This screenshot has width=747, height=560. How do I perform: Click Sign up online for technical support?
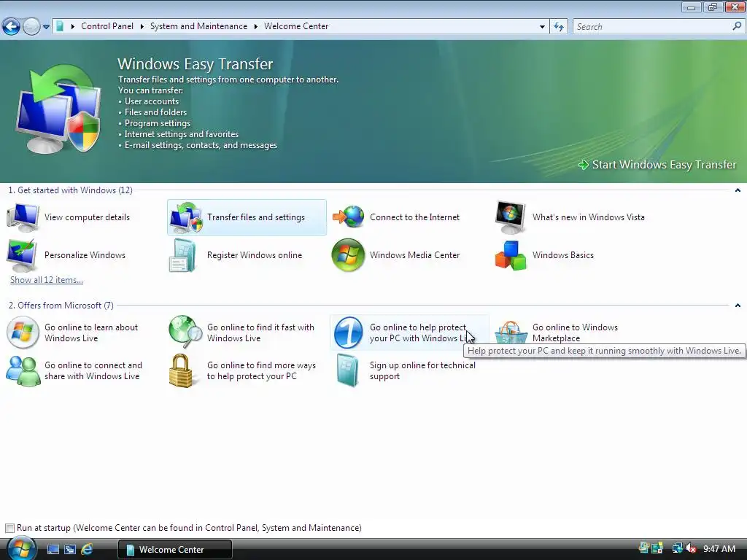422,370
